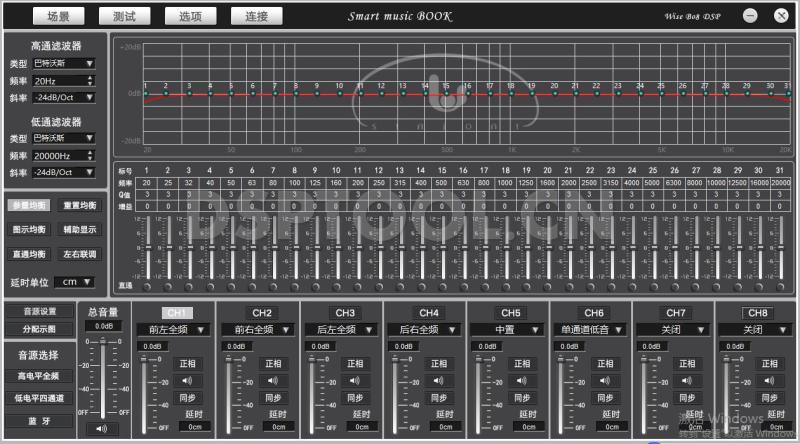This screenshot has width=800, height=444.
Task: Mute CH5 using its speaker icon
Action: [521, 380]
